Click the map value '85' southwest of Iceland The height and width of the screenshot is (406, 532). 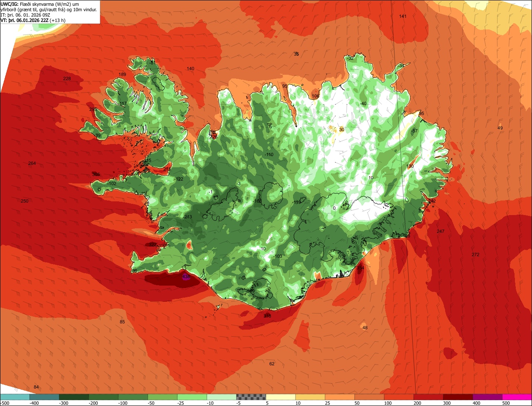coord(122,322)
